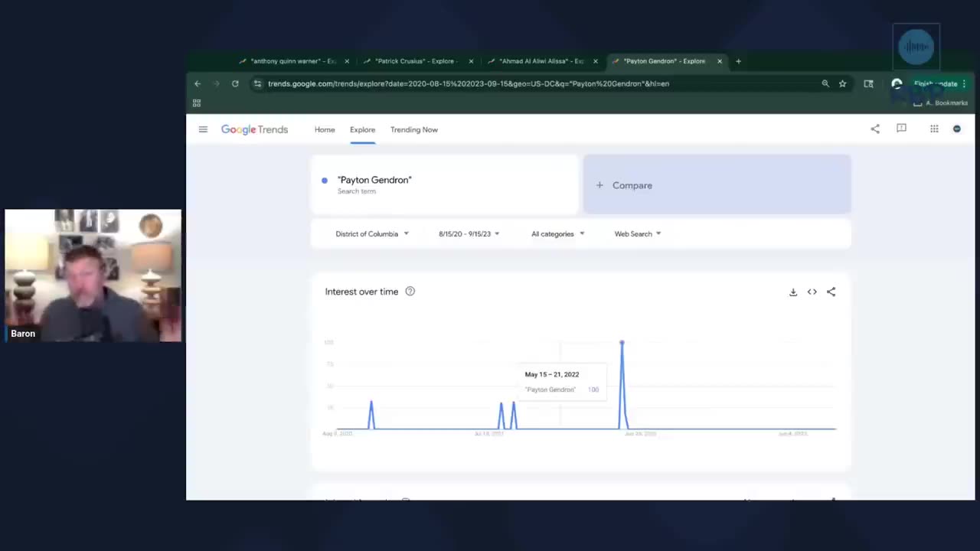Open the Google apps grid launcher
This screenshot has height=551, width=980.
tap(934, 129)
